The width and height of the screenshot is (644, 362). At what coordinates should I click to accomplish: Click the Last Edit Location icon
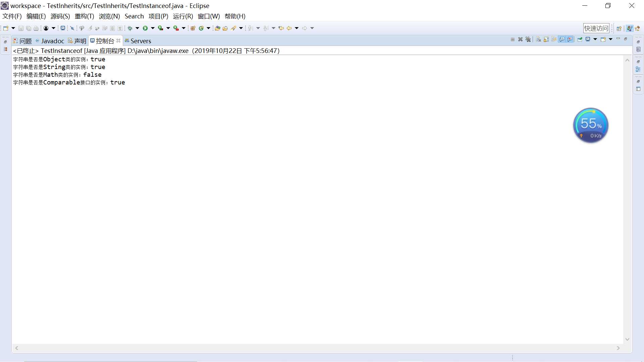281,28
